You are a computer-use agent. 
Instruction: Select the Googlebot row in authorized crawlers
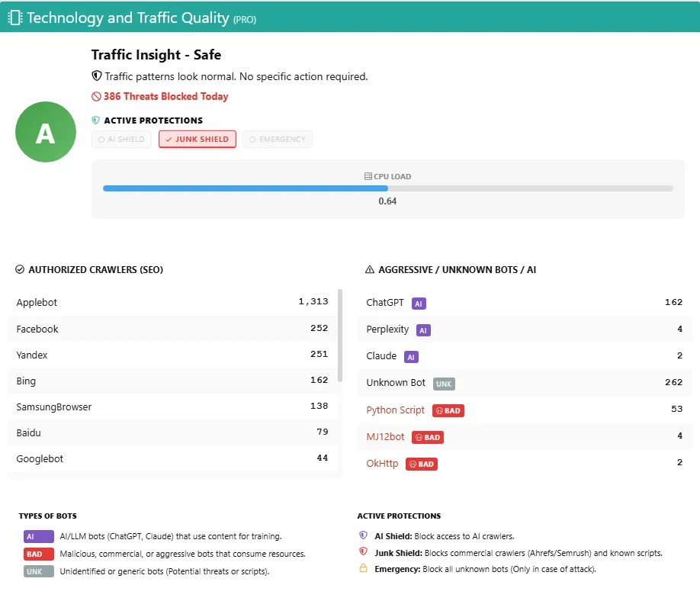click(x=172, y=458)
